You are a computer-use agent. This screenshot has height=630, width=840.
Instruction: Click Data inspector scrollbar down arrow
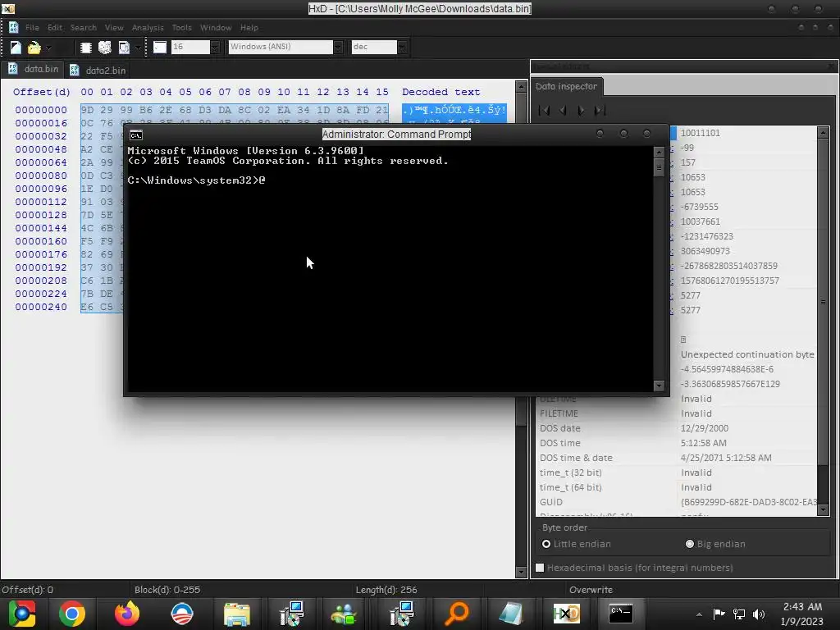pyautogui.click(x=824, y=509)
